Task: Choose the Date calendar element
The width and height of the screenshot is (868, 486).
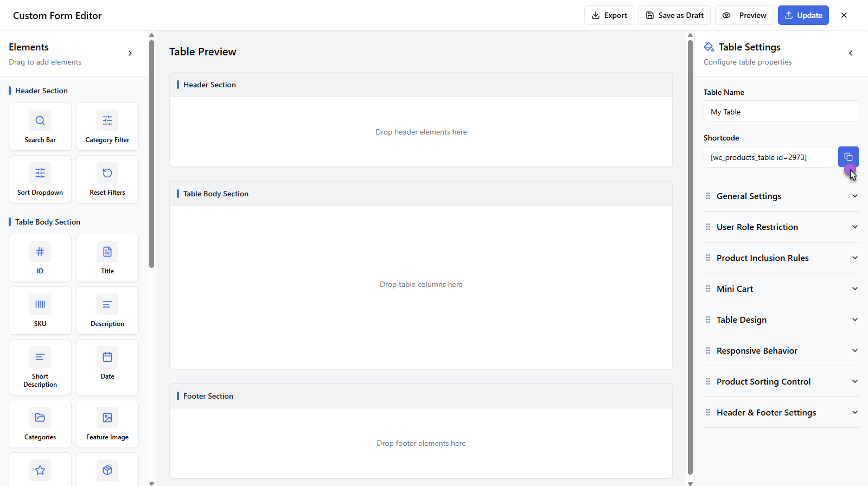Action: click(107, 367)
